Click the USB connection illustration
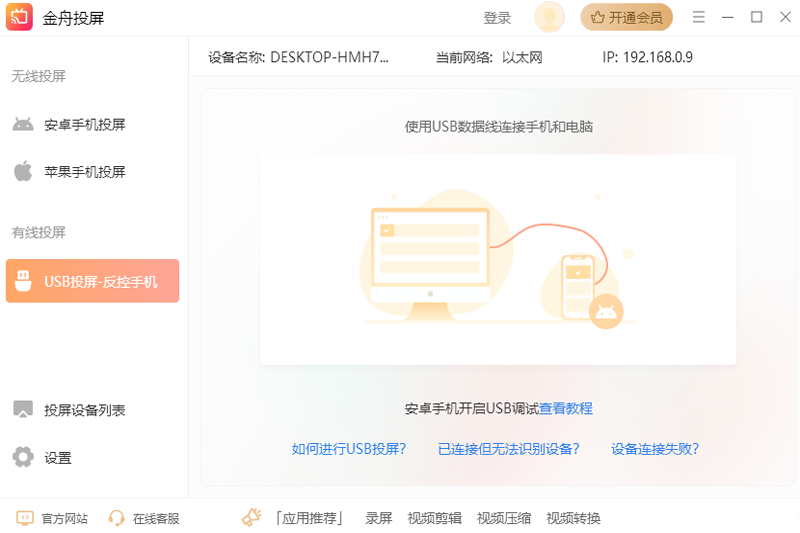 [x=497, y=260]
